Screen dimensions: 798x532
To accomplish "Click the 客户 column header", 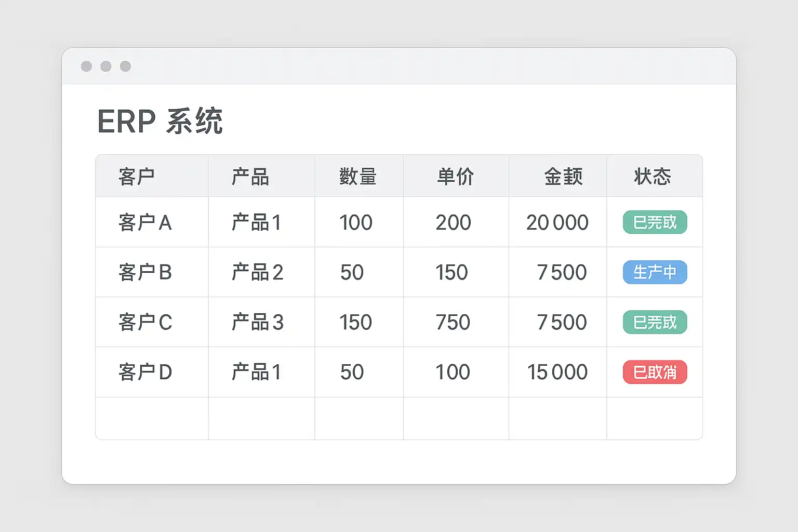I will click(137, 177).
